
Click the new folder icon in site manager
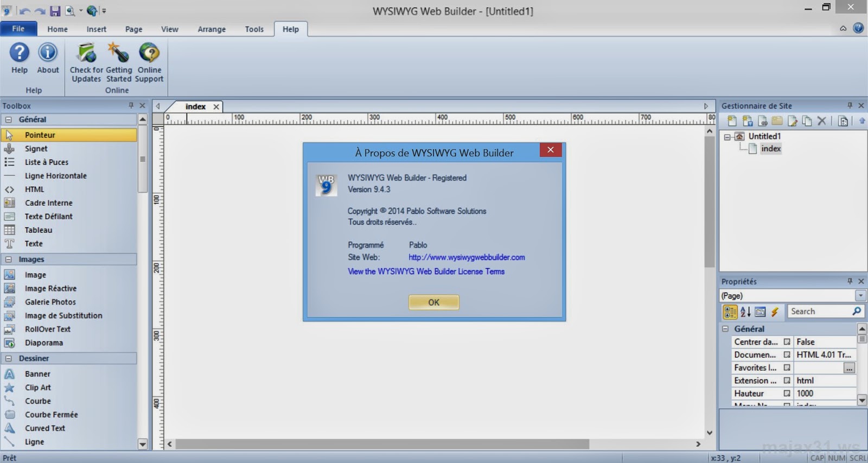pyautogui.click(x=777, y=121)
